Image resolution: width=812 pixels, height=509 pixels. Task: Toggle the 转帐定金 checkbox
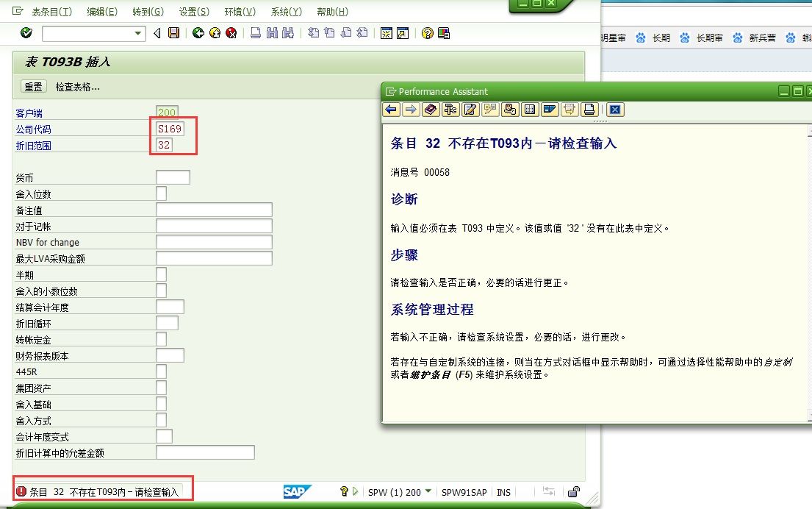161,339
